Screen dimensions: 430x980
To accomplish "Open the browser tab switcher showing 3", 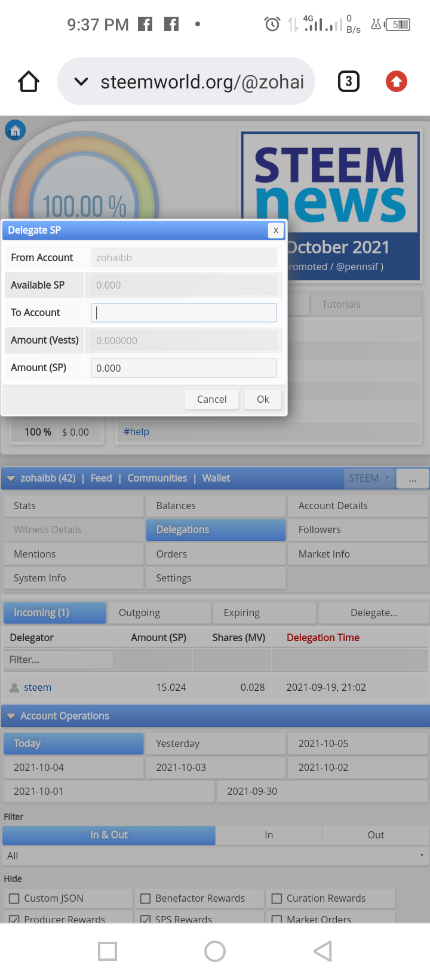I will tap(349, 81).
